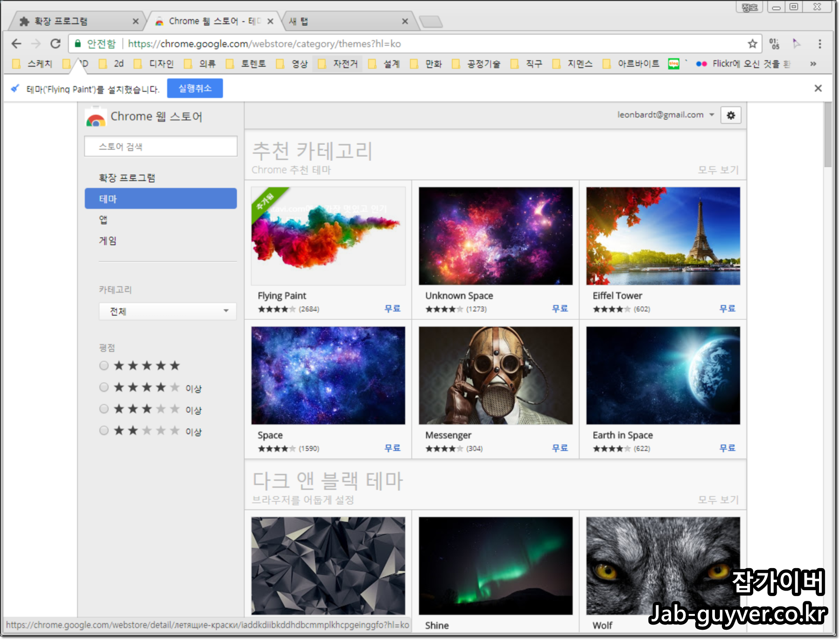Image resolution: width=840 pixels, height=640 pixels.
Task: Open the 01:05 timer extension icon
Action: tap(774, 44)
